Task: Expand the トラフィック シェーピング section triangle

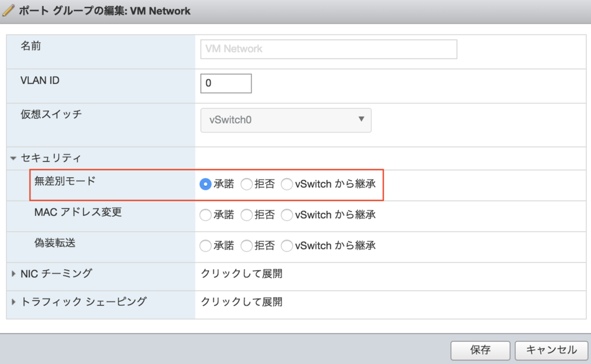Action: pyautogui.click(x=13, y=302)
